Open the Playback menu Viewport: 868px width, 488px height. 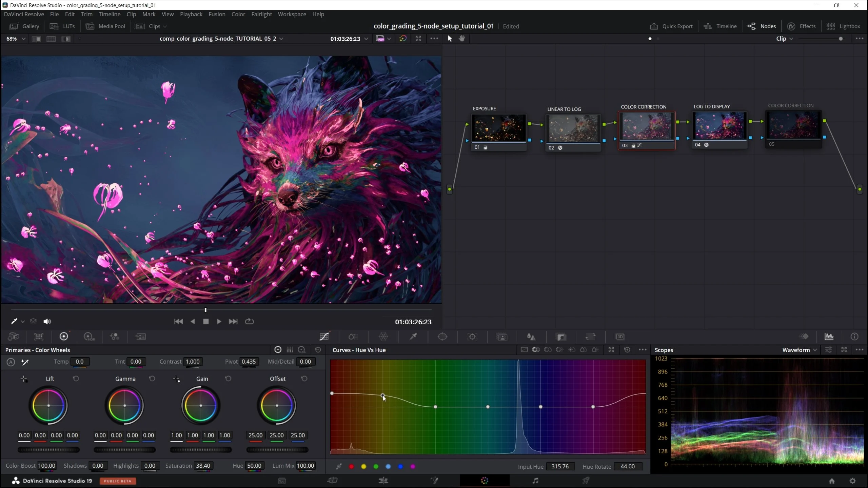click(191, 14)
